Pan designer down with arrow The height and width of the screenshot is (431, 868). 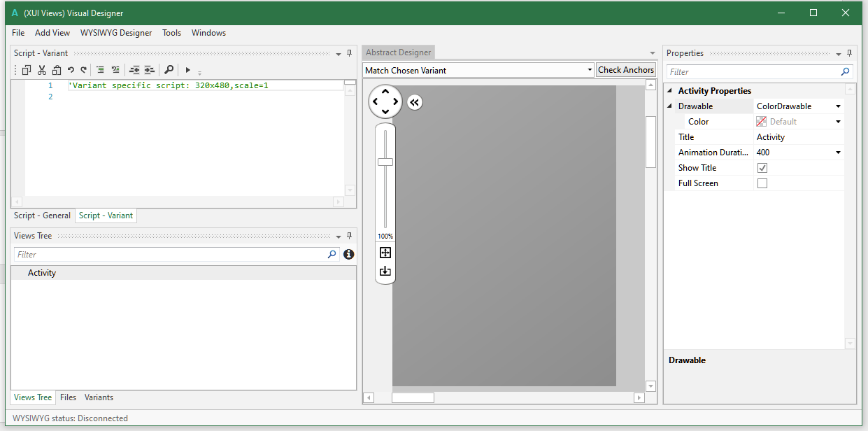point(385,112)
